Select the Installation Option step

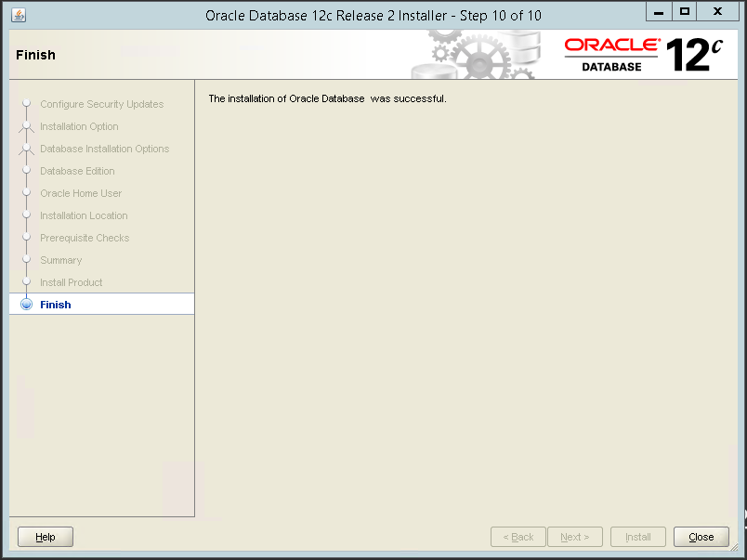(x=79, y=126)
